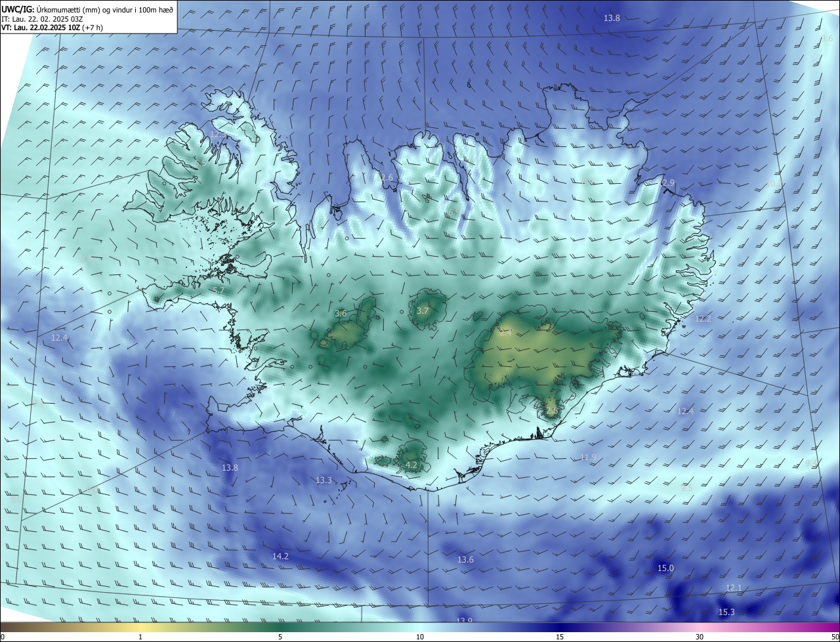Click the 5.7 value label
Image resolution: width=840 pixels, height=642 pixels.
[219, 290]
